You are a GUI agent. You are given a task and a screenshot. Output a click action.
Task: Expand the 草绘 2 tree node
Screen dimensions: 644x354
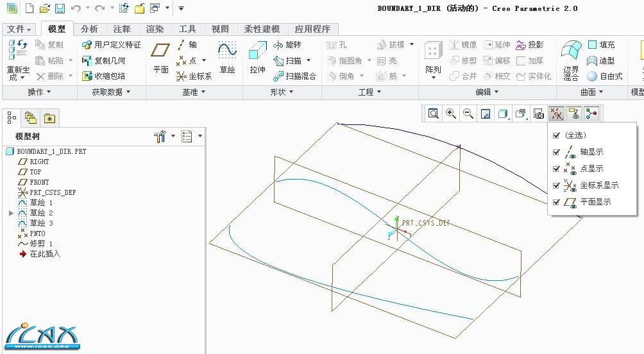tap(11, 213)
